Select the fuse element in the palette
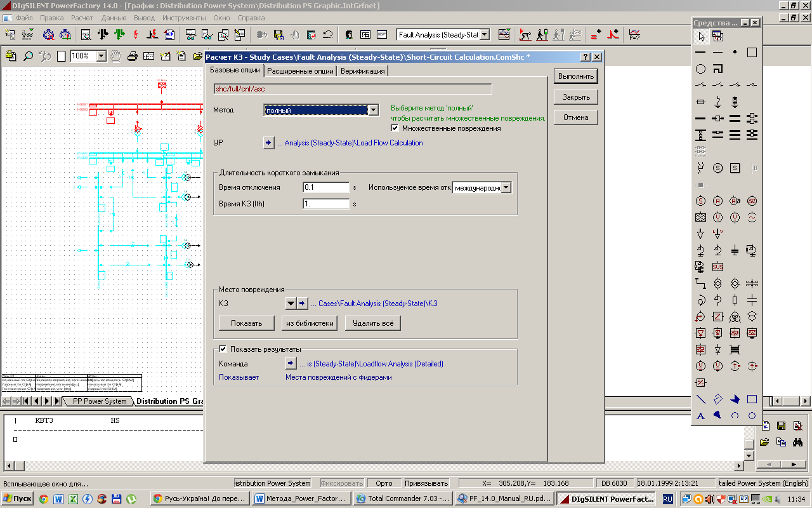 (701, 102)
